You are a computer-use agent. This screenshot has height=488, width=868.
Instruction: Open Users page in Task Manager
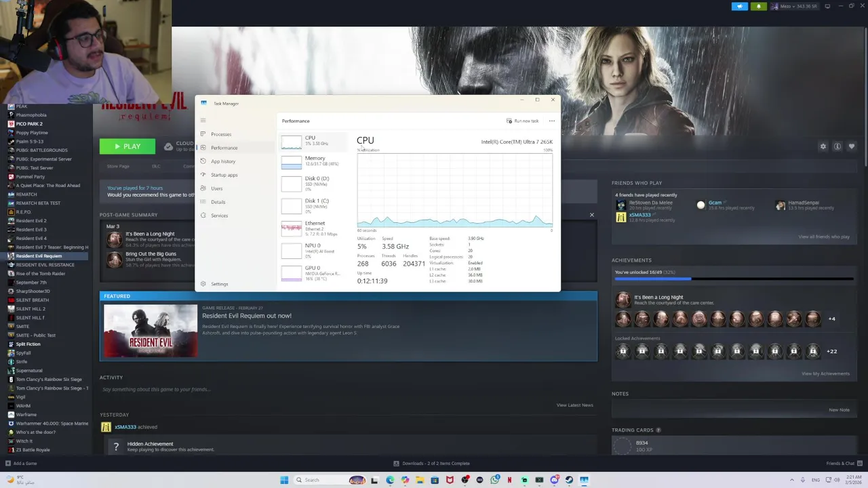click(235, 188)
